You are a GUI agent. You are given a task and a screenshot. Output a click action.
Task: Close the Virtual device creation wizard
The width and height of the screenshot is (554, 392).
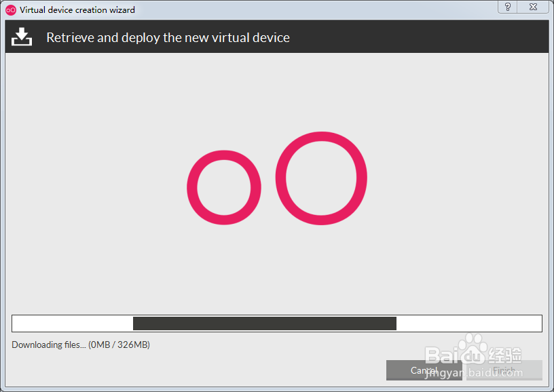(533, 7)
